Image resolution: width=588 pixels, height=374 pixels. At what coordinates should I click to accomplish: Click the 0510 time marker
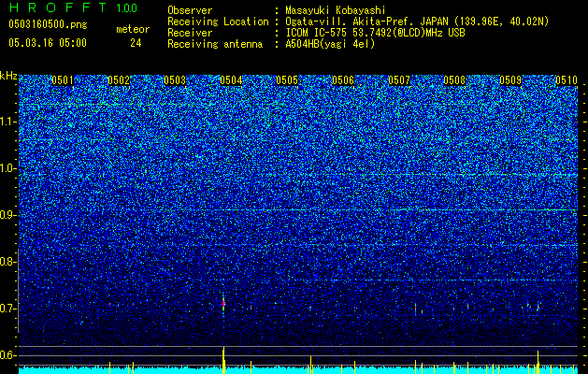click(x=566, y=80)
